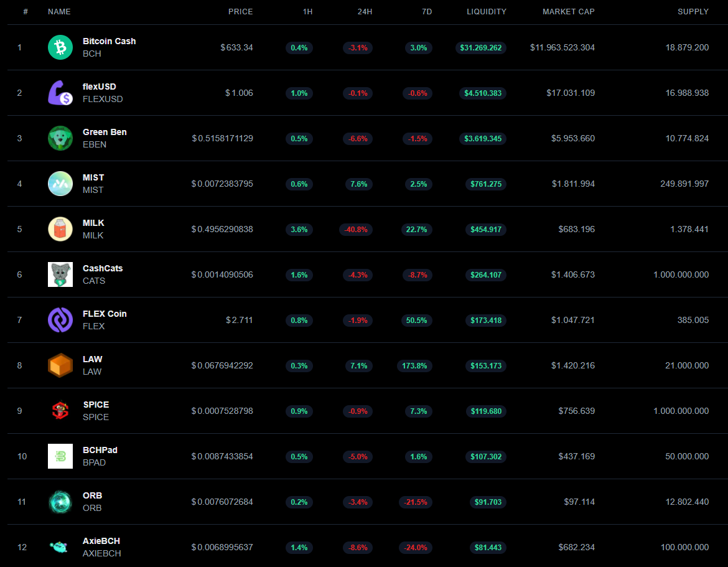The width and height of the screenshot is (728, 567).
Task: Open the CashCats cat thumbnail
Action: click(x=60, y=274)
